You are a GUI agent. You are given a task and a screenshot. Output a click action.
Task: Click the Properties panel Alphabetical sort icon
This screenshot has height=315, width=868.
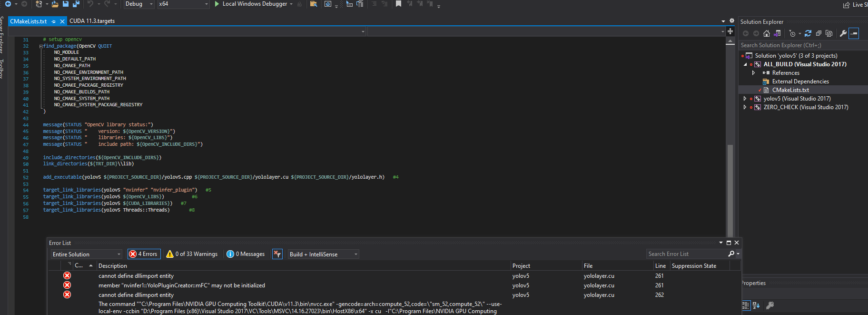click(x=756, y=305)
